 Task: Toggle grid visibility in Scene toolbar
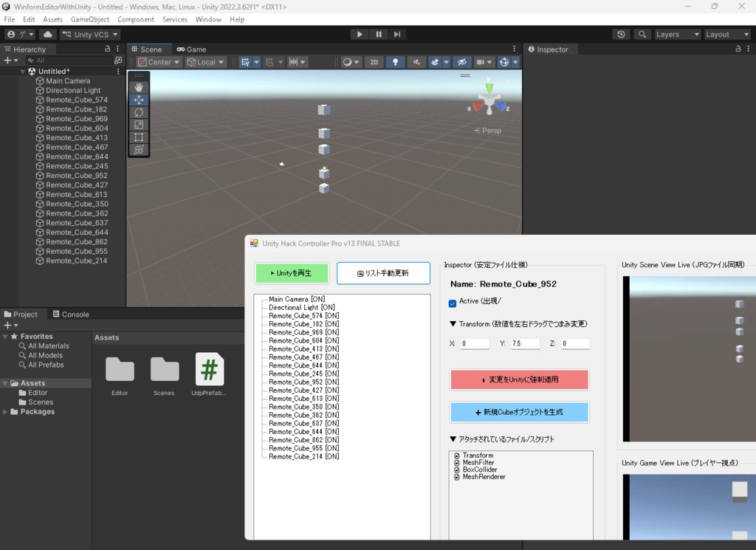[x=245, y=62]
